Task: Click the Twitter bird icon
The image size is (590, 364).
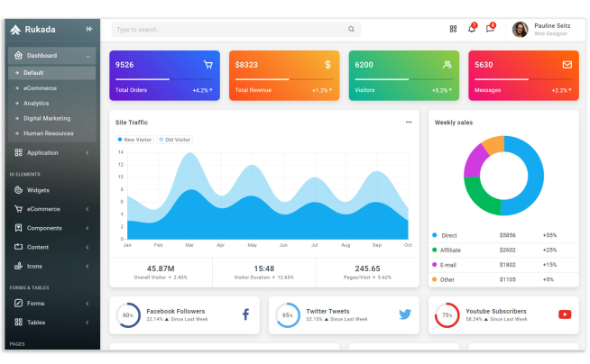Action: tap(405, 314)
